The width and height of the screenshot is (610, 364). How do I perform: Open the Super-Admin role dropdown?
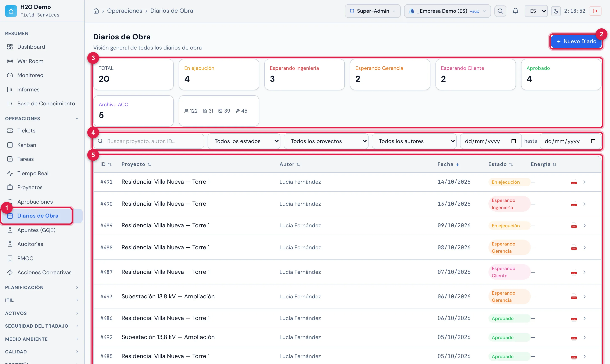point(372,11)
